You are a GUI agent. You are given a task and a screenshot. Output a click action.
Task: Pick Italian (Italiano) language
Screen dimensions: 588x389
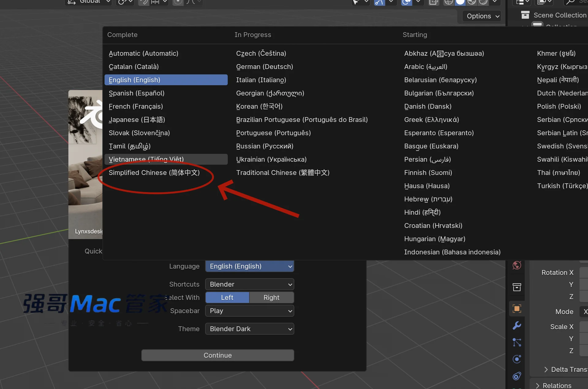(x=261, y=80)
